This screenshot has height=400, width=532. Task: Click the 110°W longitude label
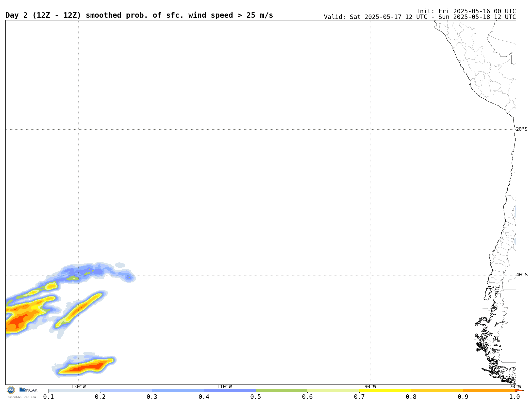224,387
